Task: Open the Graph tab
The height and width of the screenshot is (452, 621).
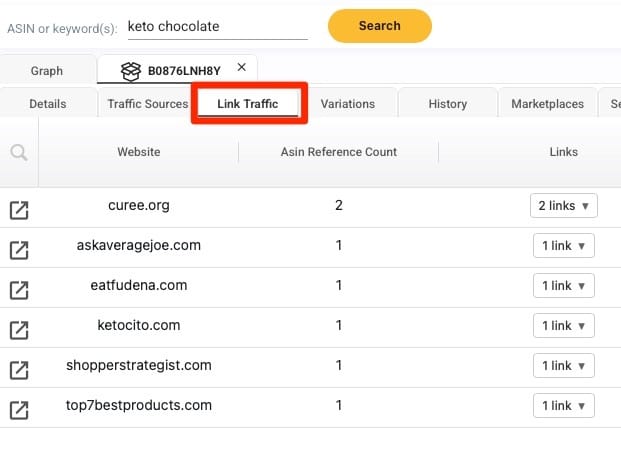Action: coord(47,71)
